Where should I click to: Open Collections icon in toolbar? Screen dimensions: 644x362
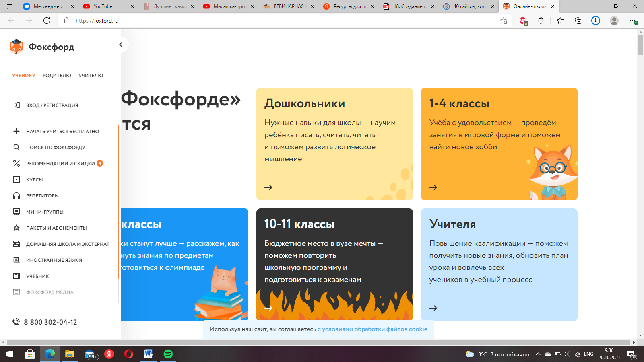coord(578,21)
